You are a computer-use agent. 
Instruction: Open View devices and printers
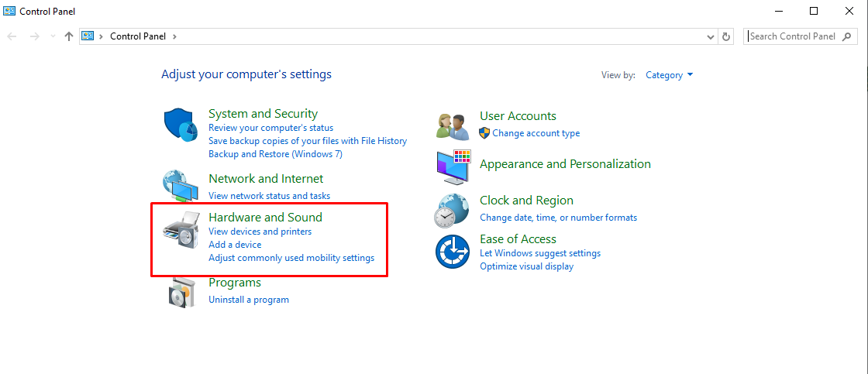click(260, 232)
